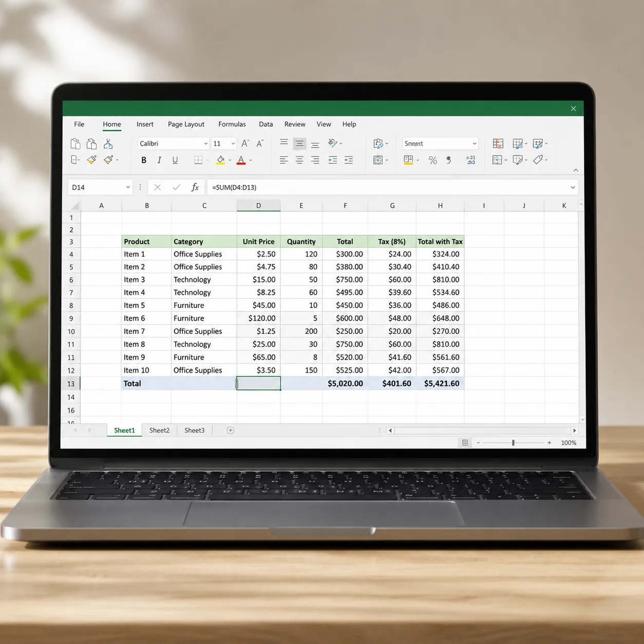Select column D header
Screen dimensions: 644x644
click(x=258, y=205)
